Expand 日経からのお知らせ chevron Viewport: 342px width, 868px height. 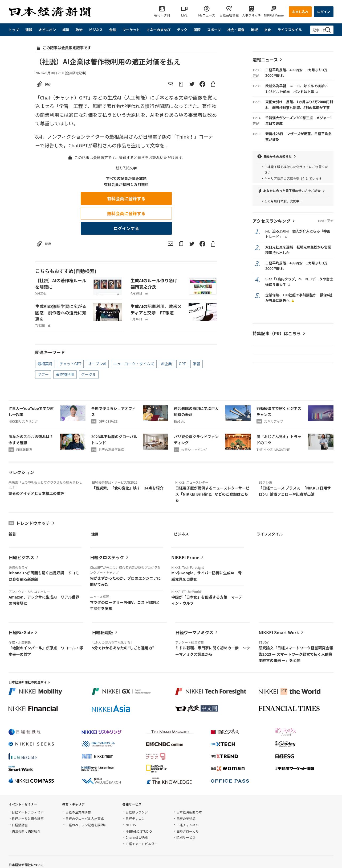tap(295, 156)
